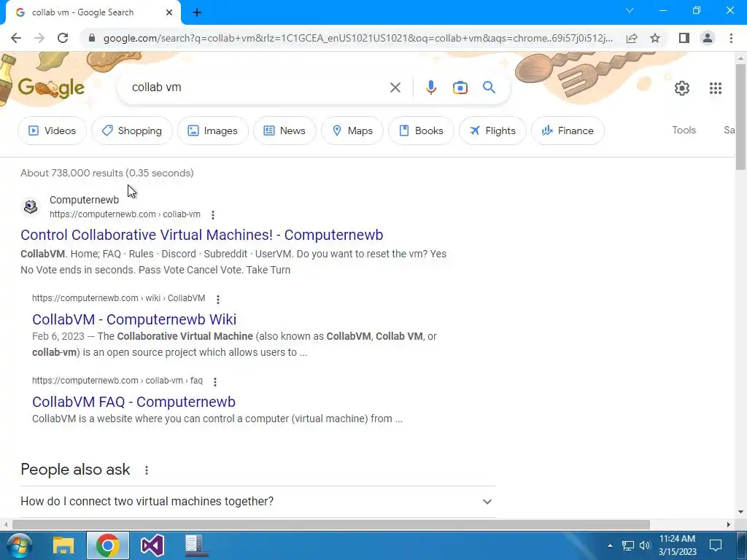
Task: Start voice search with the microphone
Action: (431, 87)
